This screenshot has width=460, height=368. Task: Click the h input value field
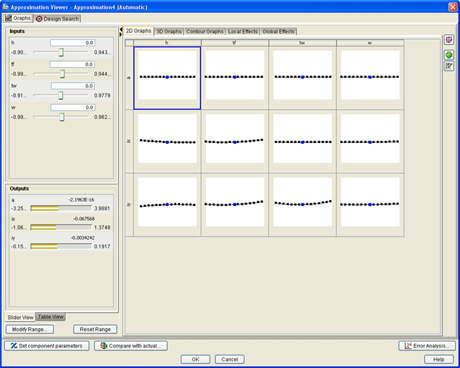tap(72, 43)
